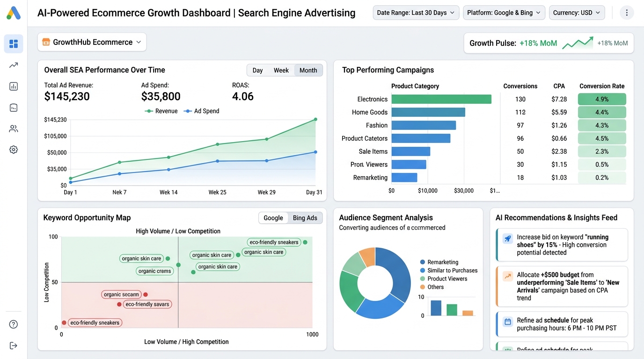Click the eco-friendly sneakers keyword at top right
The height and width of the screenshot is (359, 644).
274,242
